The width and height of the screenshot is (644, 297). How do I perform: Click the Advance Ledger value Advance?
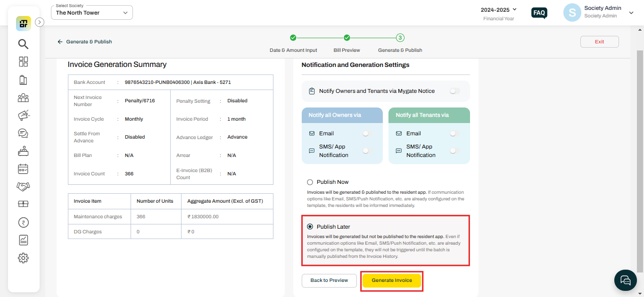click(x=237, y=137)
